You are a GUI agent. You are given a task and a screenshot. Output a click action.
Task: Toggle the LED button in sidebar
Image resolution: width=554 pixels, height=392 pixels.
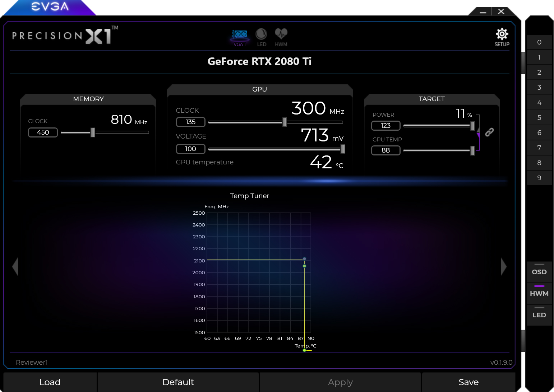(x=539, y=315)
